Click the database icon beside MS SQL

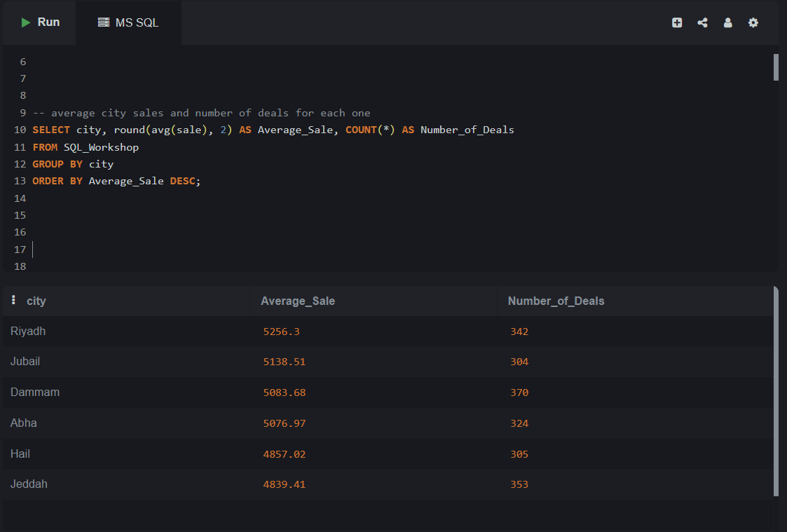pos(104,22)
